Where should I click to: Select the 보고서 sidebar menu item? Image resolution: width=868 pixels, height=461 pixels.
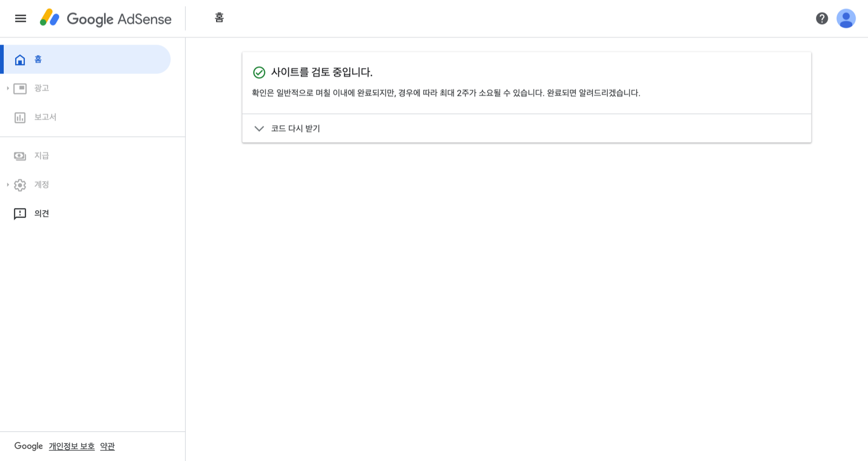coord(87,117)
